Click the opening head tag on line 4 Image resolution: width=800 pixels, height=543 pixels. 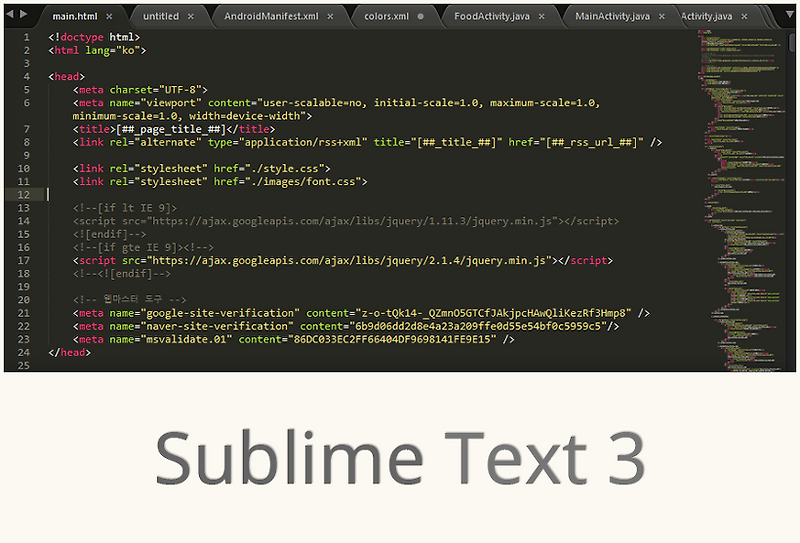[x=66, y=77]
